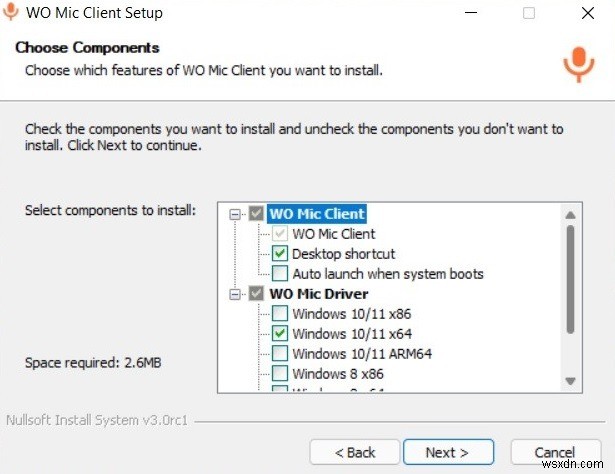Select the Windows 10/11 x86 label
Screen dimensions: 615x474
pyautogui.click(x=352, y=314)
